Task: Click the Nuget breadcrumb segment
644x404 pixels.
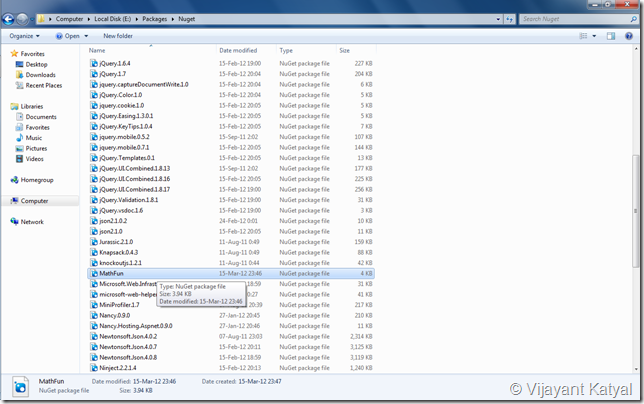Action: point(186,19)
